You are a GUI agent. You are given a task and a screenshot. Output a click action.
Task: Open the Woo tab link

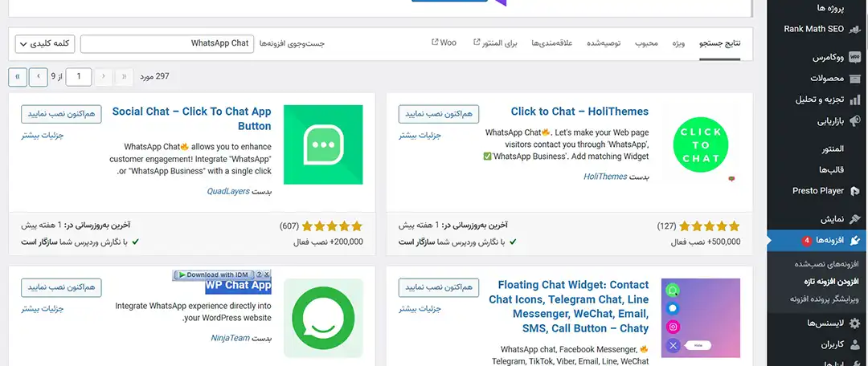pos(444,43)
